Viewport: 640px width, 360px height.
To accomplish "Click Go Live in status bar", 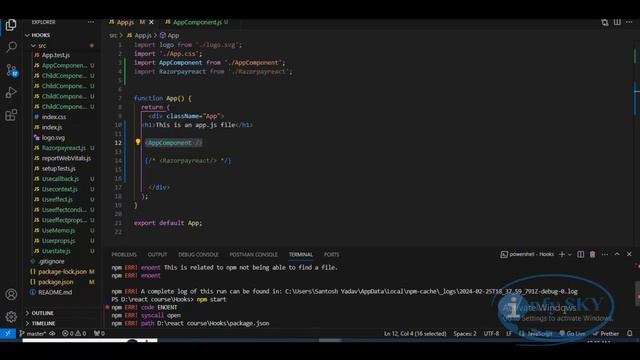I will tap(572, 333).
